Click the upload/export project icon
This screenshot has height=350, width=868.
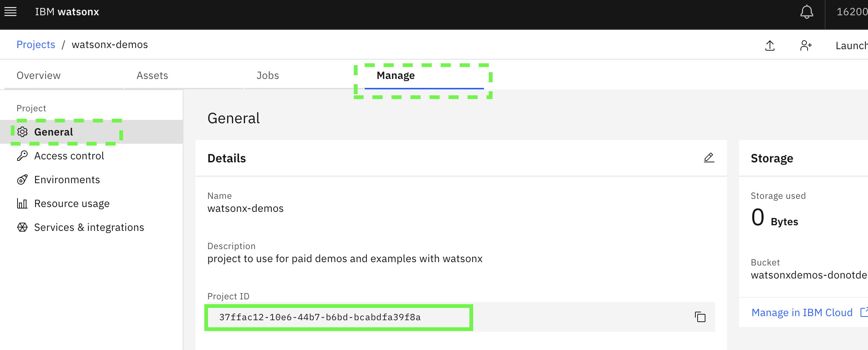(770, 45)
